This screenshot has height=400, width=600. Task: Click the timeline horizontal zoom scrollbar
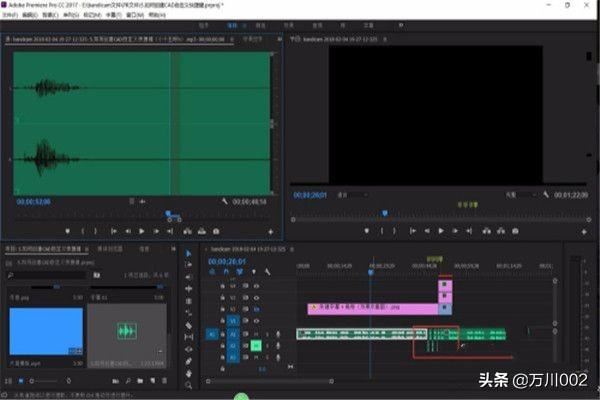[x=270, y=381]
